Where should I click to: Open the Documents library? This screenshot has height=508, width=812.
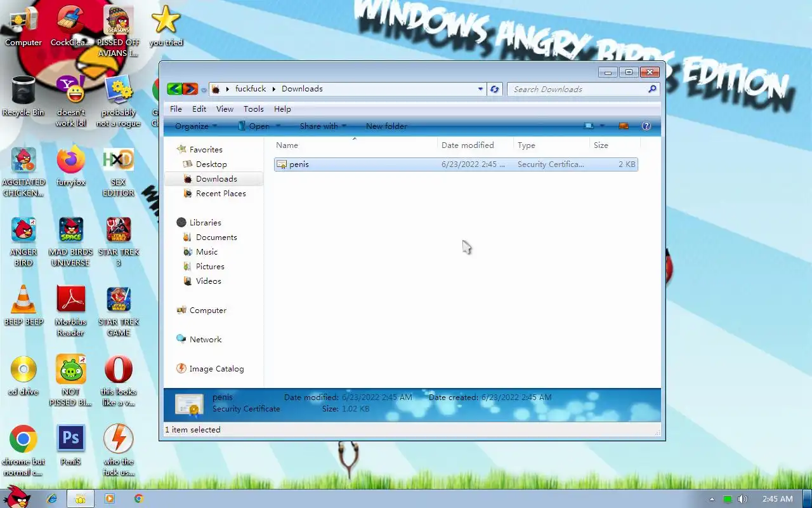click(x=210, y=237)
